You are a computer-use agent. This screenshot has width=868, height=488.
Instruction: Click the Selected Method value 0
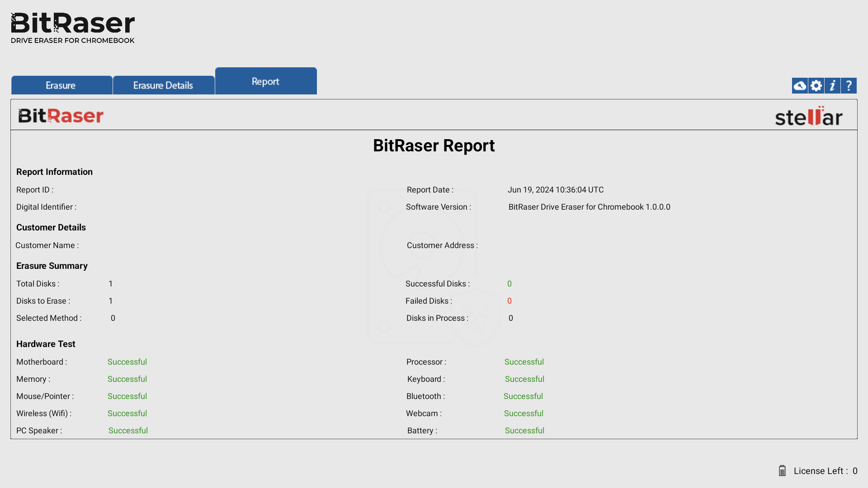pyautogui.click(x=113, y=318)
